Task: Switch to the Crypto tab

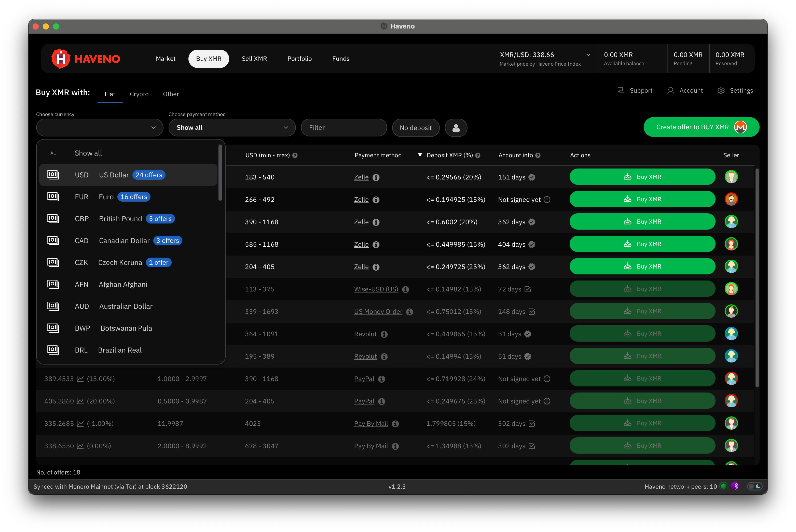Action: coord(139,94)
